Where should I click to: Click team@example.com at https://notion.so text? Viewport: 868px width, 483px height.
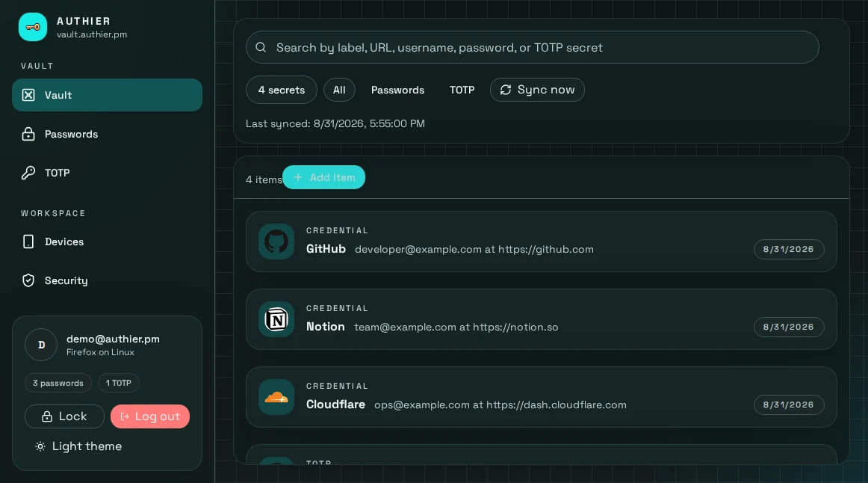point(456,327)
